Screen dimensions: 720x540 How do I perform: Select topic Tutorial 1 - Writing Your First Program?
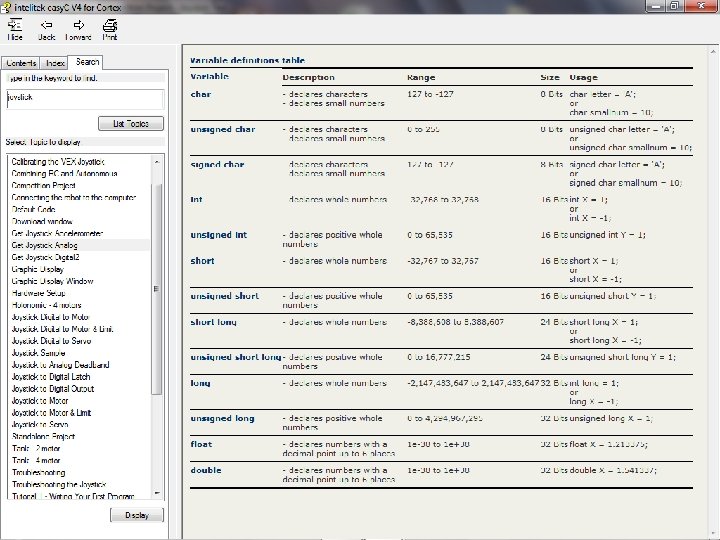point(73,496)
